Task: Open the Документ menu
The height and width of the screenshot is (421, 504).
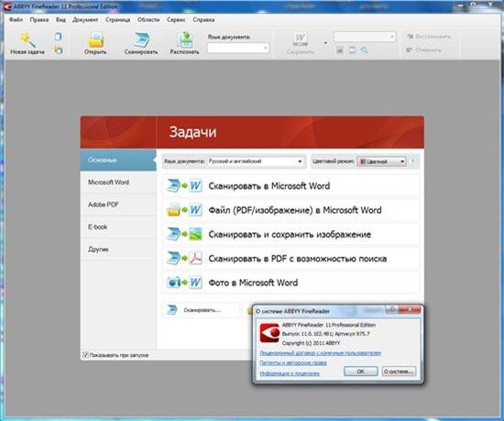Action: pyautogui.click(x=85, y=19)
